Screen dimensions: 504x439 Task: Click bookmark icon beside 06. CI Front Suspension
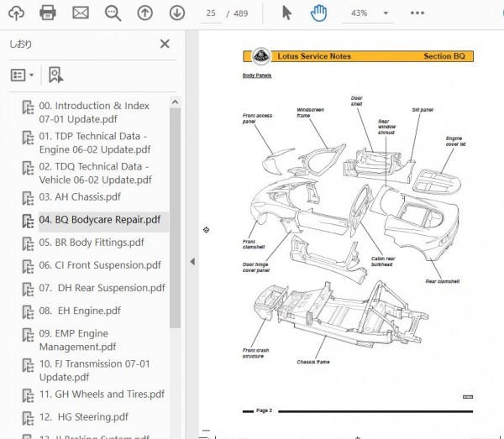click(28, 266)
